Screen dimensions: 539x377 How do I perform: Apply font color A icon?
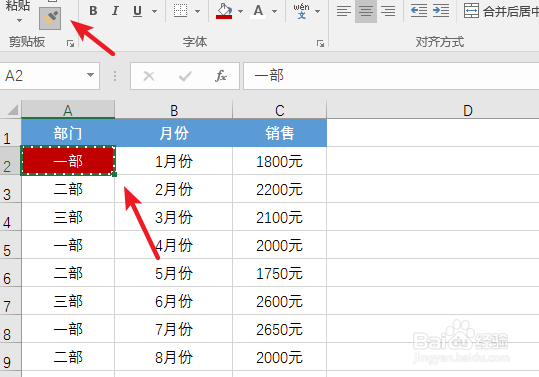pos(258,11)
